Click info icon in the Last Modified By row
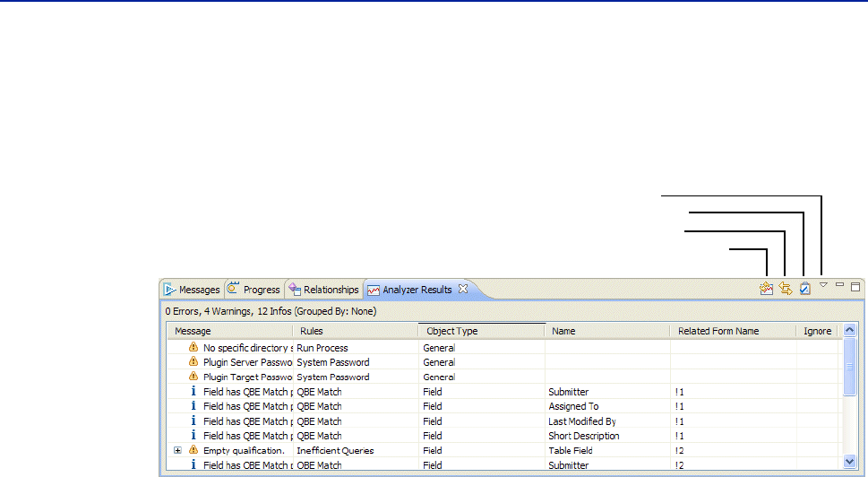The image size is (868, 477). tap(193, 421)
